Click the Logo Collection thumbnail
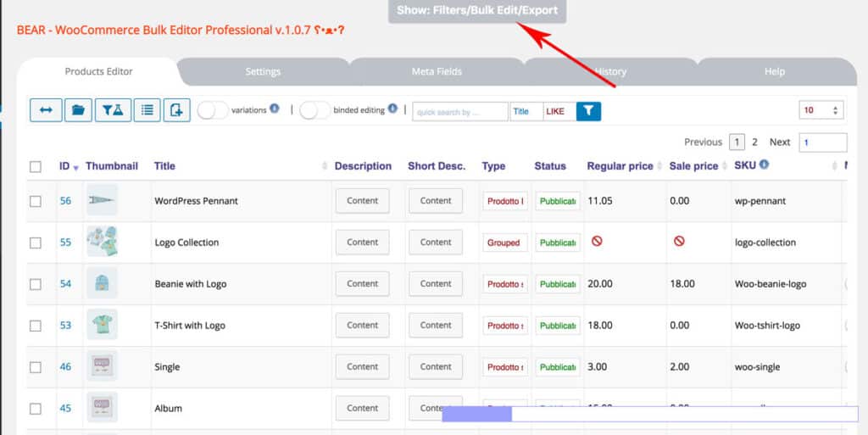 (102, 242)
